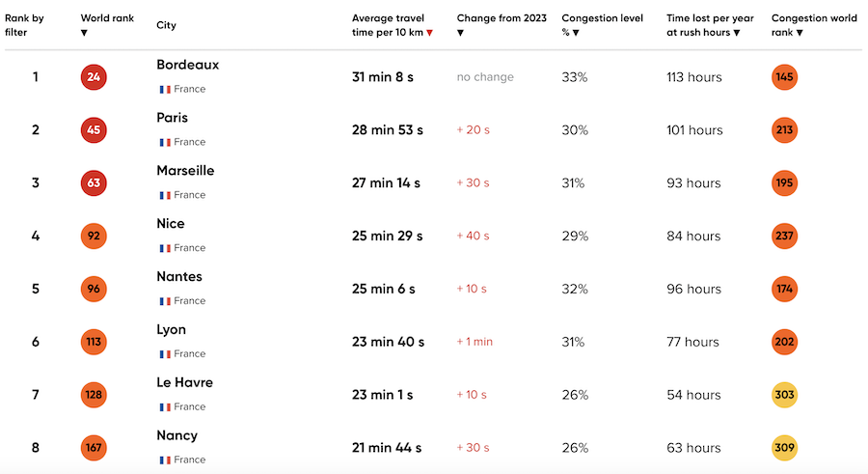Open the Le Havre city link
The image size is (868, 474).
(x=184, y=382)
